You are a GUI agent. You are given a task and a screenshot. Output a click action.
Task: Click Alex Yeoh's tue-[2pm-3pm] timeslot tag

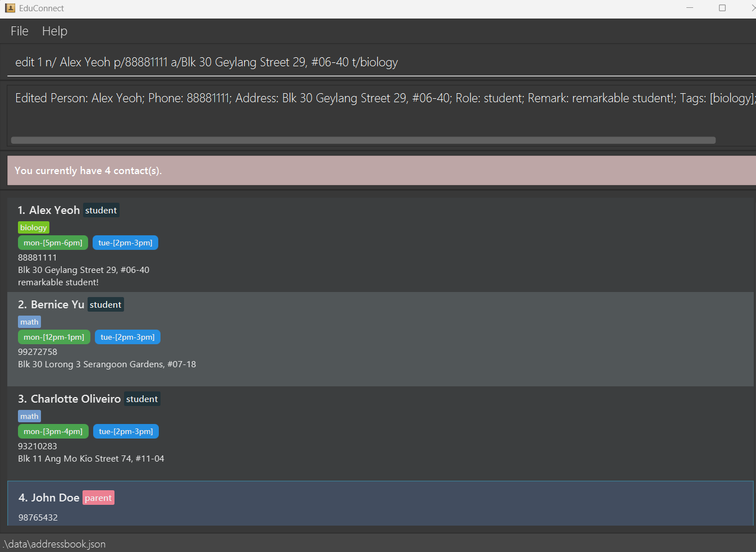pyautogui.click(x=125, y=243)
